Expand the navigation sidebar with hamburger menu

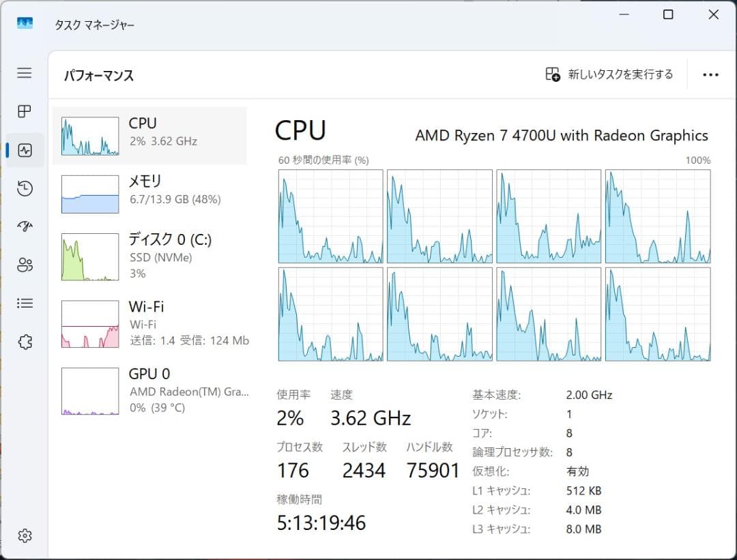click(25, 73)
